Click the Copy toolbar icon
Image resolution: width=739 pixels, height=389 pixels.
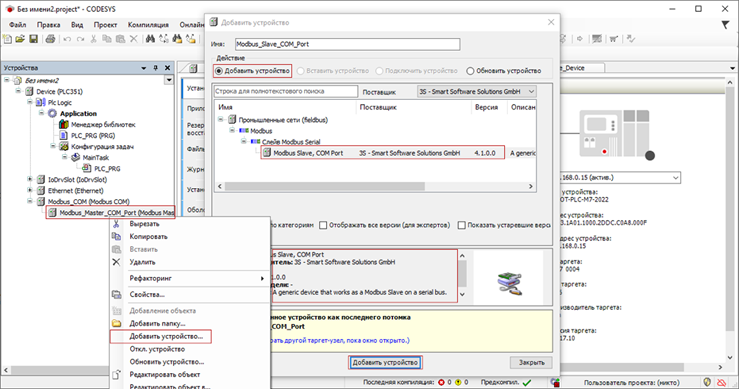[107, 39]
